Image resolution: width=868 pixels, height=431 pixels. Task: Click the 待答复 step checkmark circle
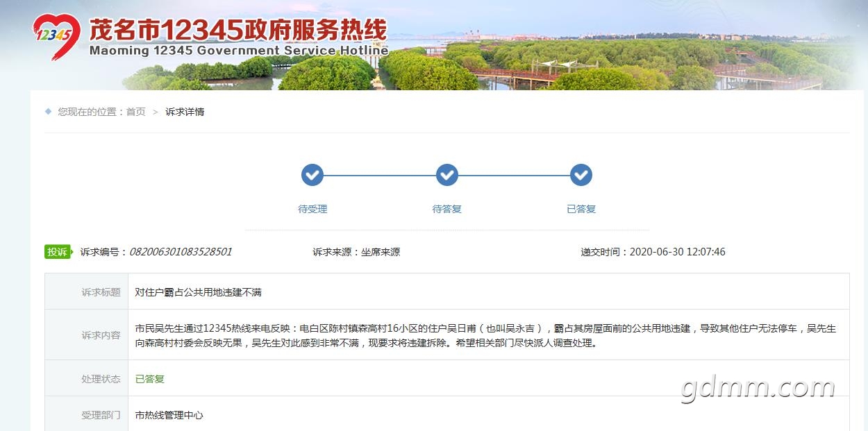[x=447, y=175]
